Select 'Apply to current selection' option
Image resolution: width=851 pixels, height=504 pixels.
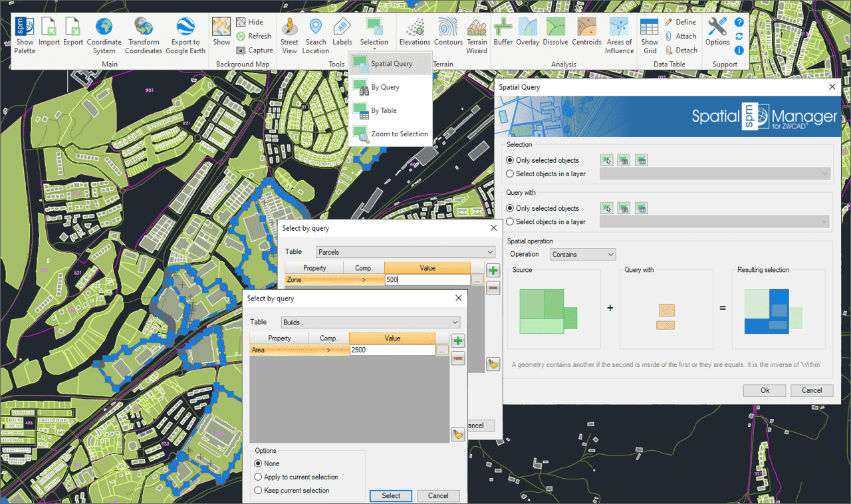297,477
